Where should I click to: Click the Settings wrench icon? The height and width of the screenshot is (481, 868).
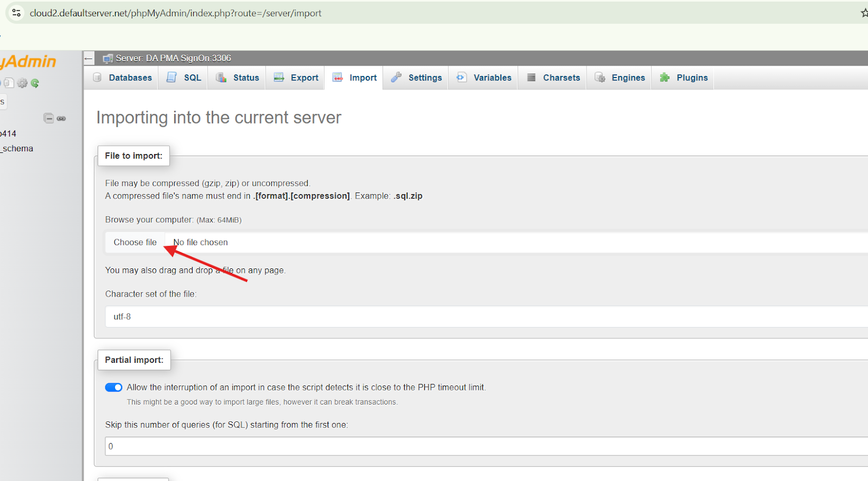pyautogui.click(x=397, y=78)
